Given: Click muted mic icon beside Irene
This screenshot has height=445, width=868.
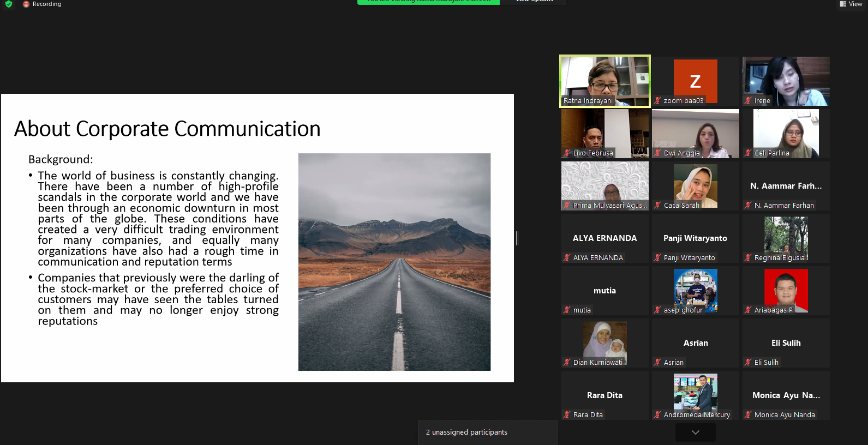Looking at the screenshot, I should [x=749, y=100].
